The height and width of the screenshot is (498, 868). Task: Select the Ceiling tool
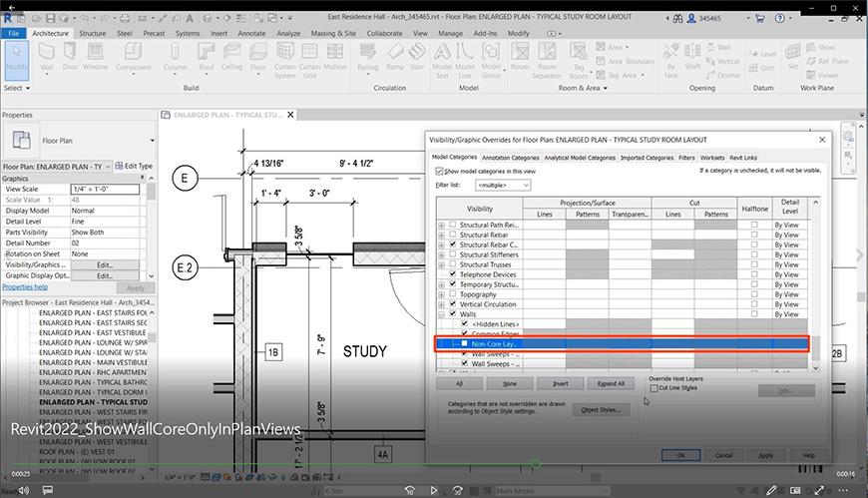coord(231,58)
